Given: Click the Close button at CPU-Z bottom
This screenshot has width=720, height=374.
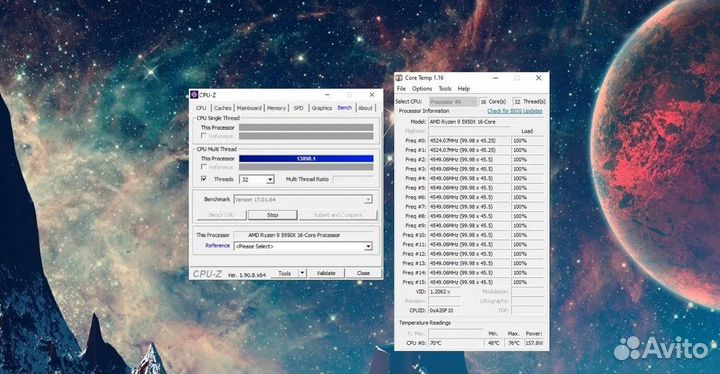Looking at the screenshot, I should [363, 273].
